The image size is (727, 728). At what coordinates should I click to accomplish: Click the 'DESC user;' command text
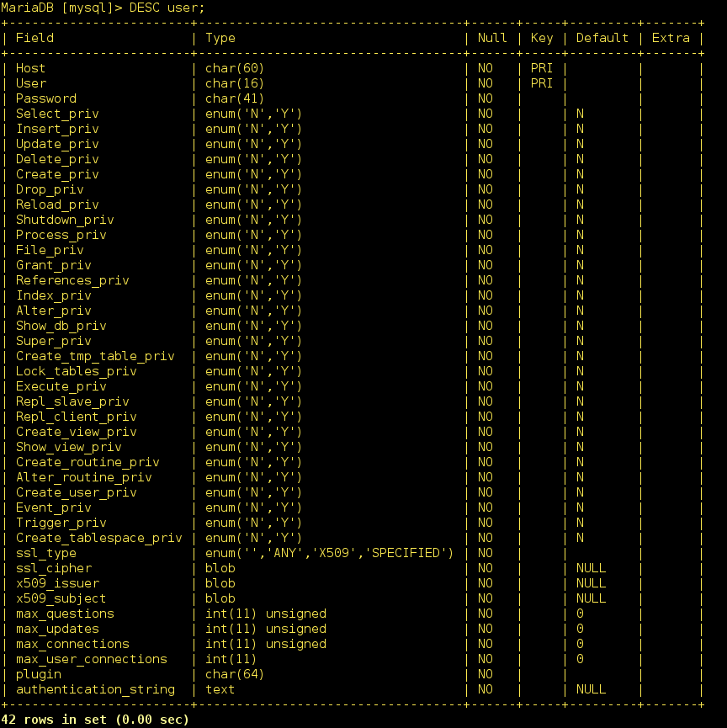point(167,8)
